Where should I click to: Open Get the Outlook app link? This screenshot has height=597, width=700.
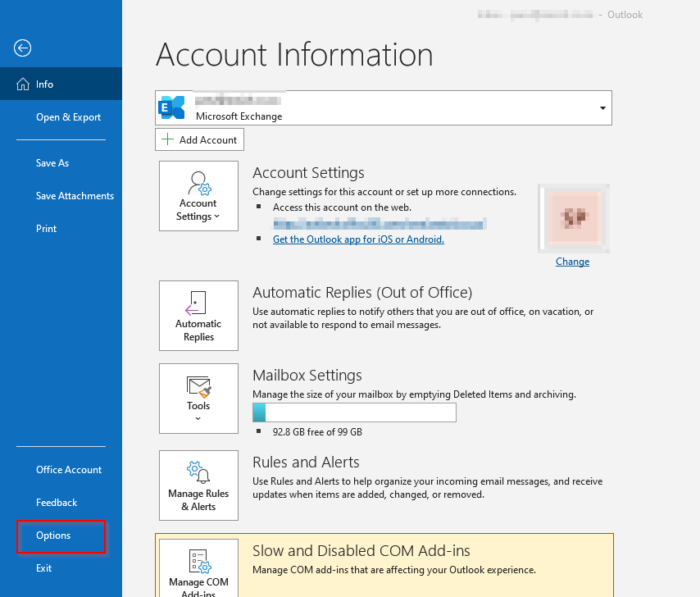(358, 239)
